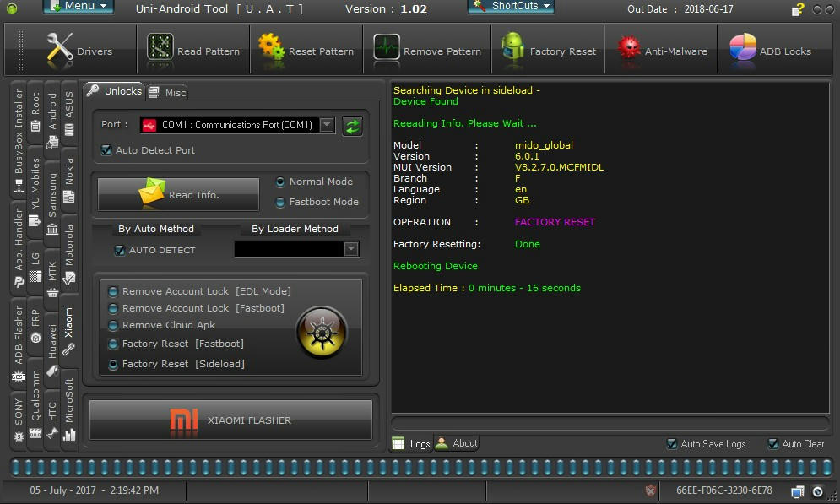840x504 pixels.
Task: Open the MicroSoft side tab
Action: 69,409
